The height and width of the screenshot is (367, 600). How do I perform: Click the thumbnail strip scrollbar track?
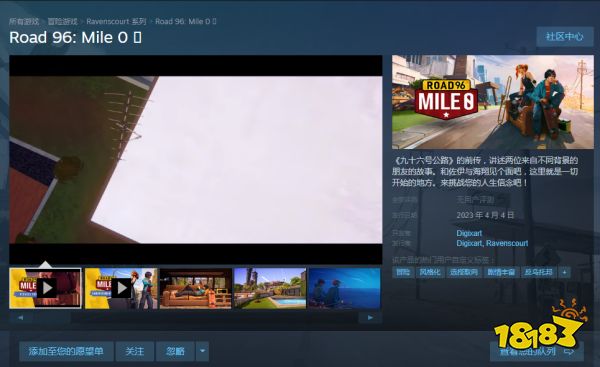195,317
